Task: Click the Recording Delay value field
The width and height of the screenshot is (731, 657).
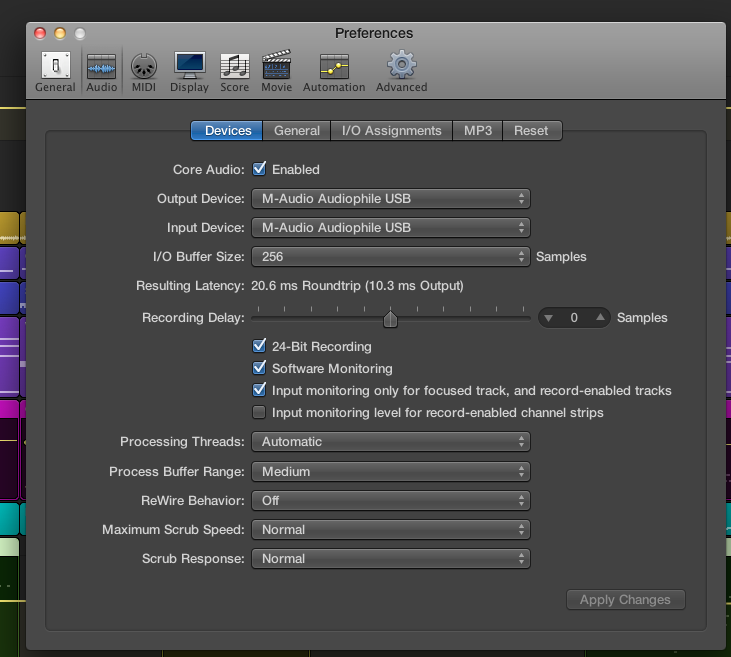Action: click(574, 318)
